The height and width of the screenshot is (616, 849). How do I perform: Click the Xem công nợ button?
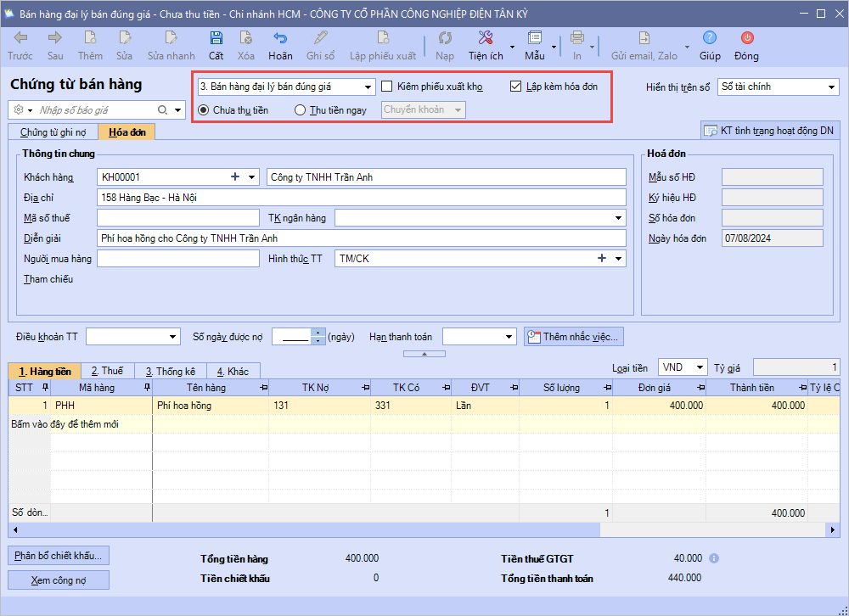coord(59,580)
